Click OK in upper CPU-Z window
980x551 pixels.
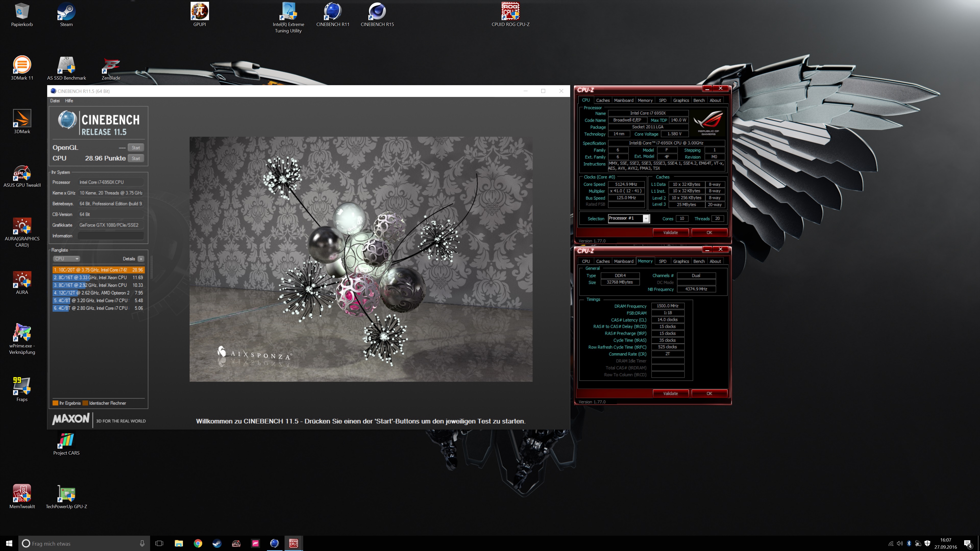709,232
